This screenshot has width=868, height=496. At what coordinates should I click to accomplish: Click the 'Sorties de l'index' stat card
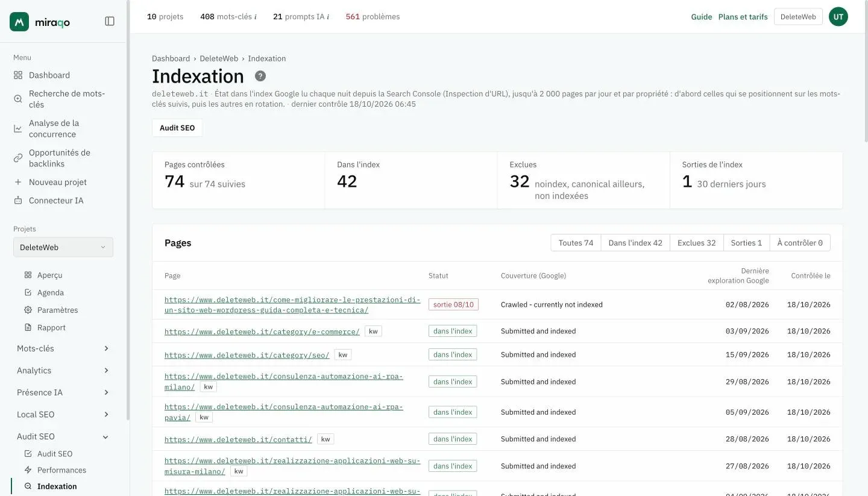pyautogui.click(x=756, y=180)
